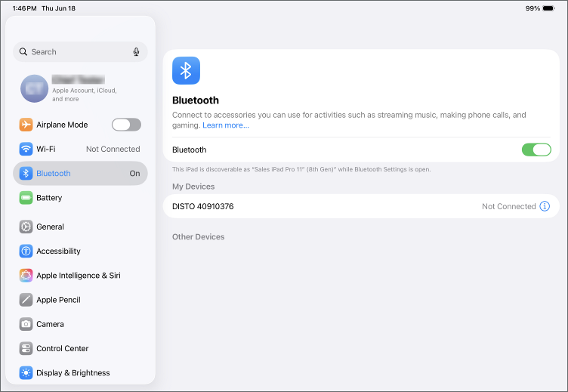Click the 1:46 PM time in status bar

pos(24,8)
